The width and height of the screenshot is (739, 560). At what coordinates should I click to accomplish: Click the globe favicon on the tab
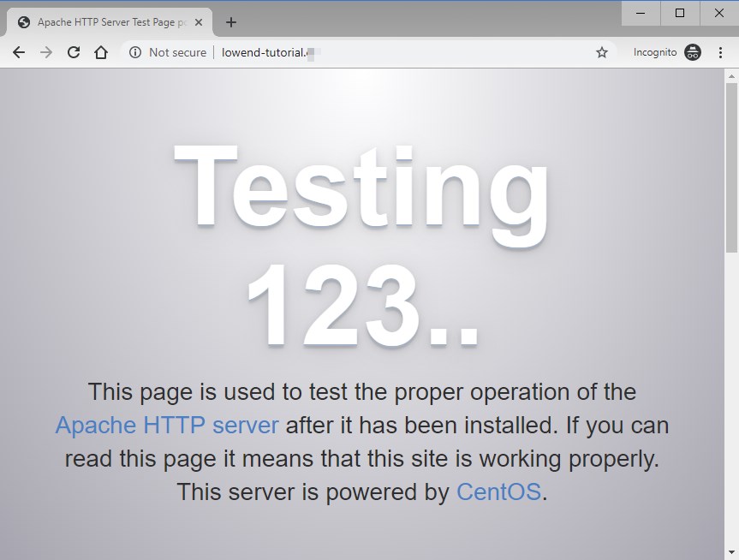tap(24, 22)
